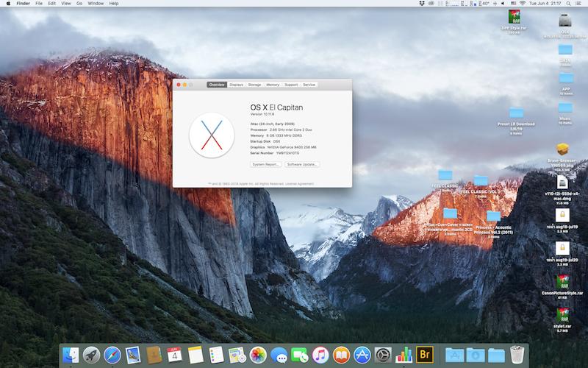
Task: Open Launchpad rocket icon in Dock
Action: 91,355
